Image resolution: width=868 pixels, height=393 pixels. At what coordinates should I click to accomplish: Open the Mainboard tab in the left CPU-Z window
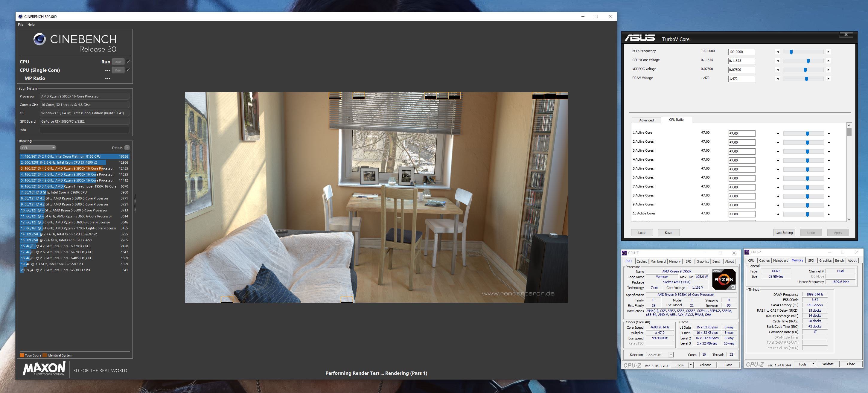pos(658,261)
